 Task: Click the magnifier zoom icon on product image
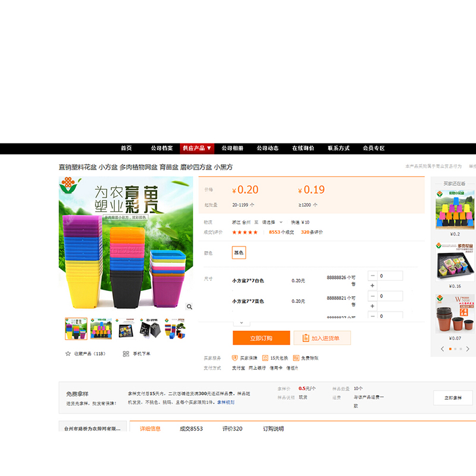(x=189, y=307)
